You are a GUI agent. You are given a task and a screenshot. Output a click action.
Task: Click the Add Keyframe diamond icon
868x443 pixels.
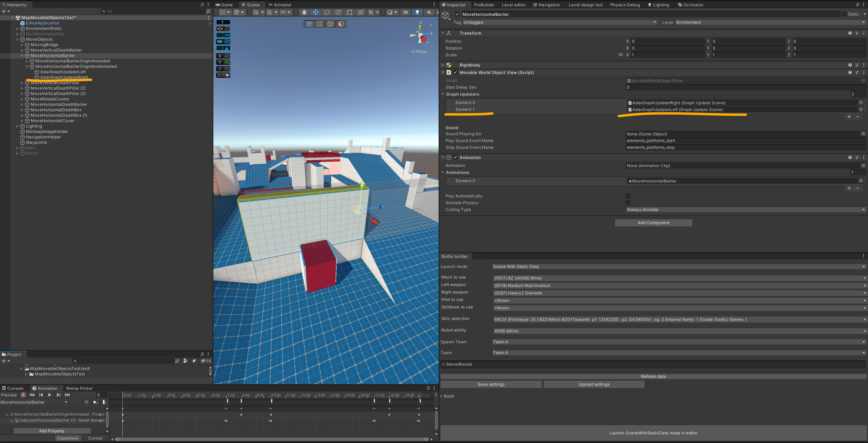coord(95,402)
